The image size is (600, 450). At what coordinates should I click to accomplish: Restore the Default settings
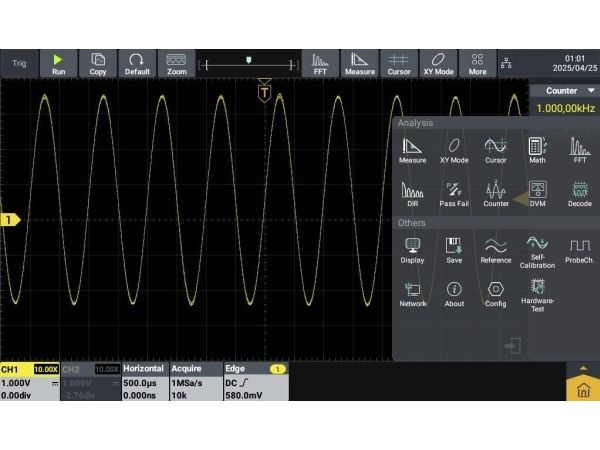tap(137, 64)
